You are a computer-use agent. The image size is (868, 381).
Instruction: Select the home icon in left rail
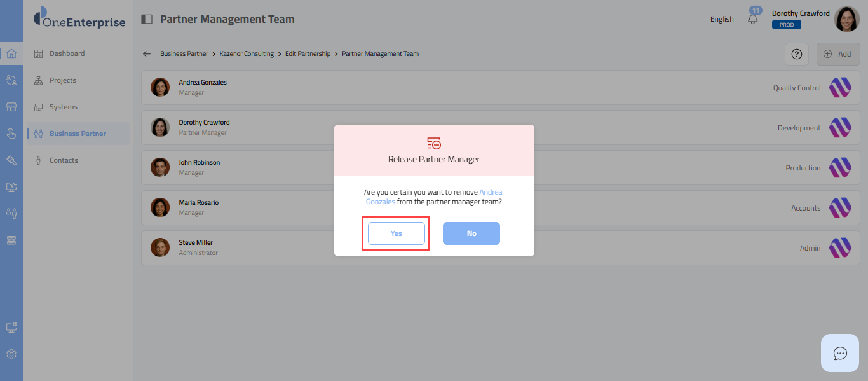pyautogui.click(x=11, y=53)
